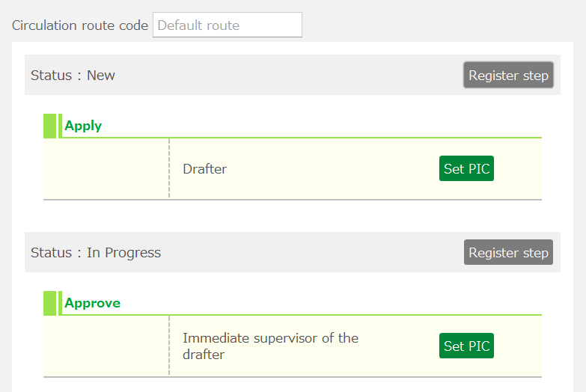Viewport: 586px width, 392px height.
Task: Click Set PIC for the Drafter
Action: tap(466, 169)
